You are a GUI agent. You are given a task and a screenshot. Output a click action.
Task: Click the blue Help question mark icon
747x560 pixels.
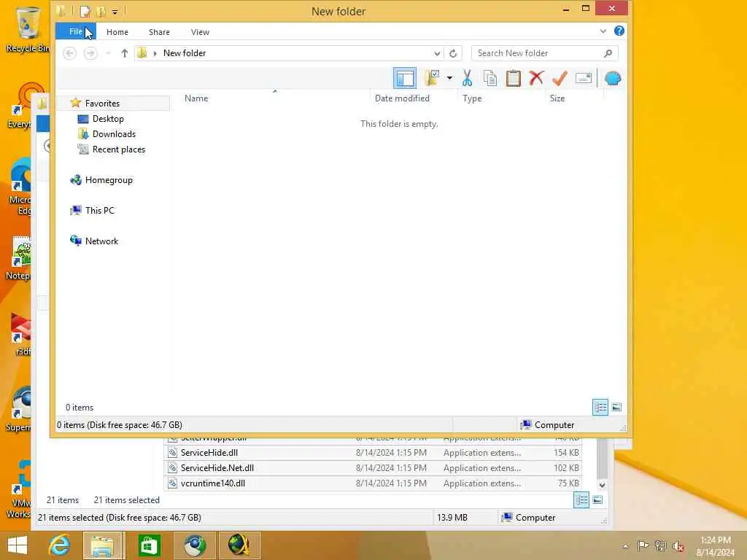[x=619, y=31]
